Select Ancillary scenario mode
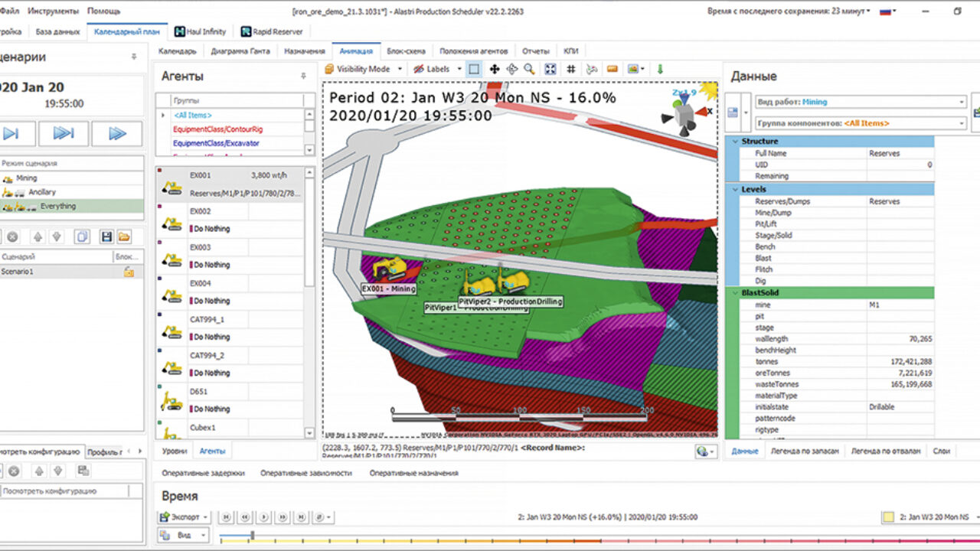Viewport: 980px width, 551px height. 41,192
